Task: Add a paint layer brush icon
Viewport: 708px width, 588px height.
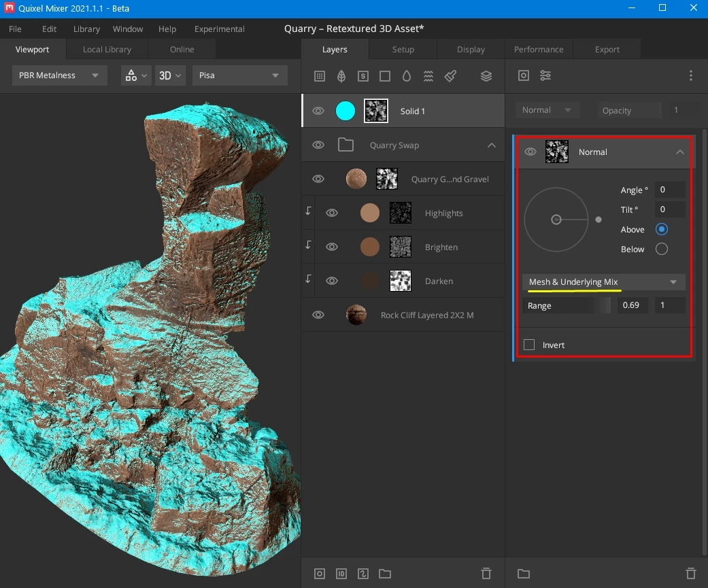Action: pyautogui.click(x=450, y=76)
